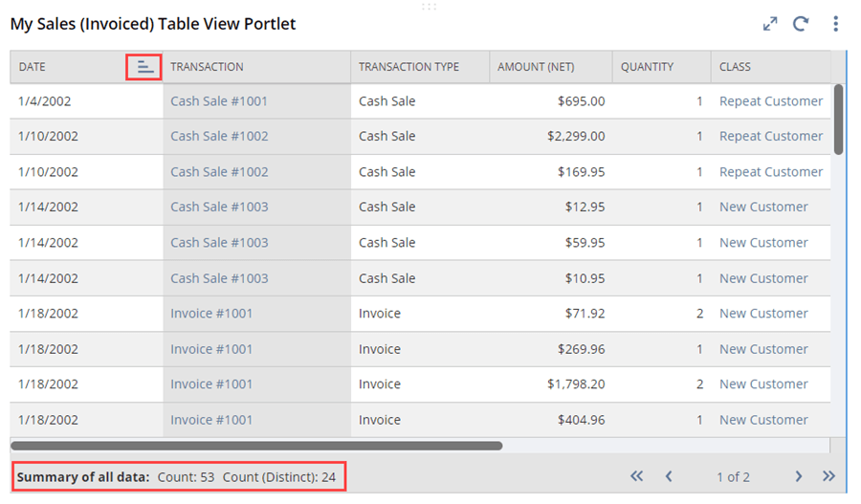Open New Customer class on $71.92 row
Image resolution: width=861 pixels, height=504 pixels.
coord(763,314)
